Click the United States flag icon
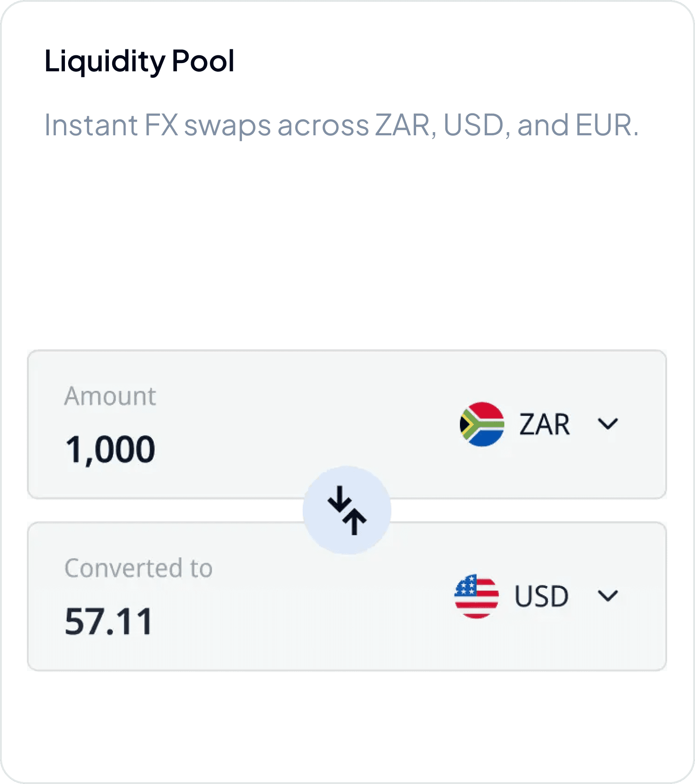 click(x=476, y=596)
